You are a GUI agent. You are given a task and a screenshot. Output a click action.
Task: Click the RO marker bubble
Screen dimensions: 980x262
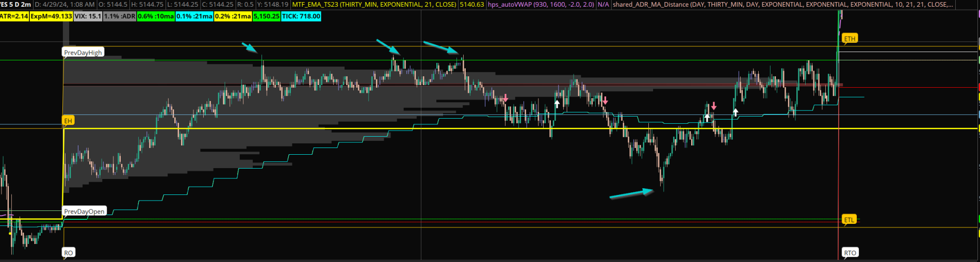[69, 253]
